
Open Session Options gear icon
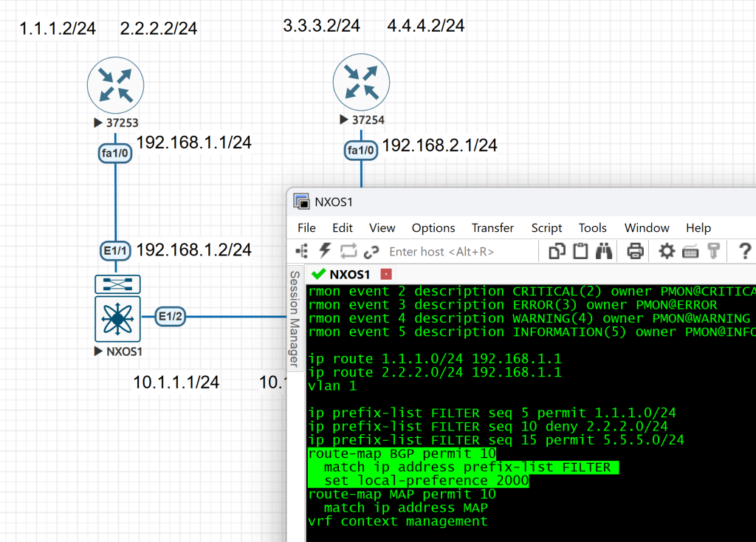point(667,251)
